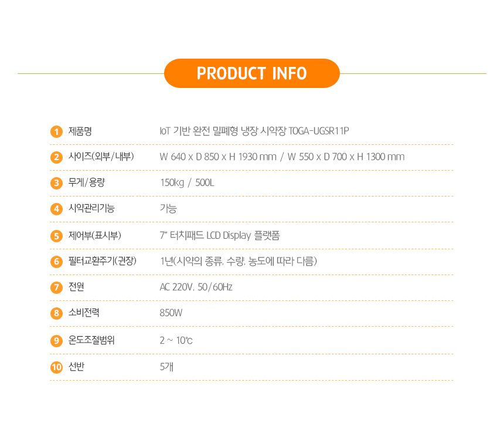The width and height of the screenshot is (504, 430).
Task: Click the orange number 9 badge
Action: [56, 340]
